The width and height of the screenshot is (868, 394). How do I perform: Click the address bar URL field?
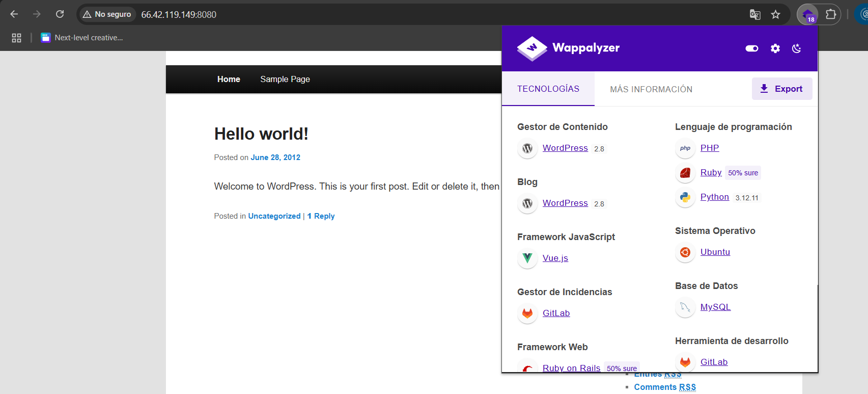click(407, 14)
